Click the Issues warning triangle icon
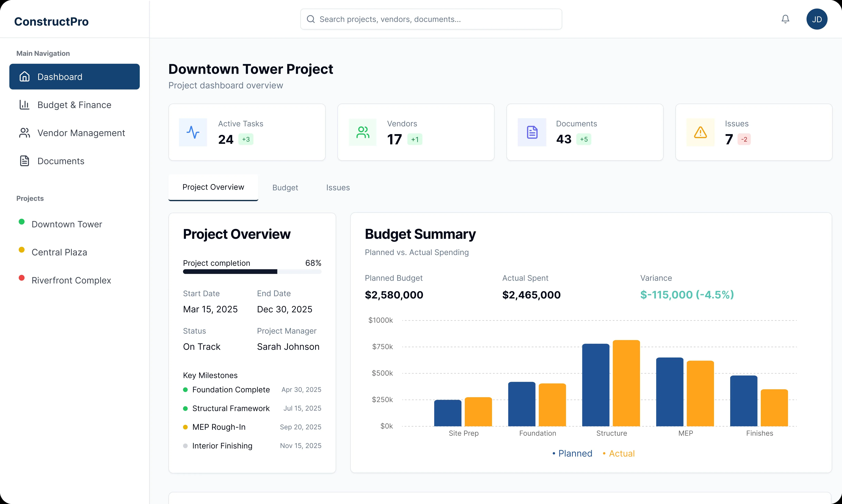This screenshot has height=504, width=842. 700,132
